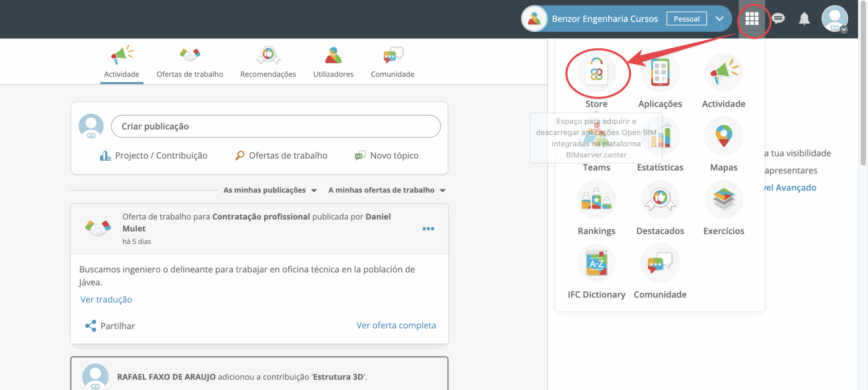The width and height of the screenshot is (868, 390).
Task: Open the IFC Dictionary book icon
Action: pyautogui.click(x=596, y=263)
